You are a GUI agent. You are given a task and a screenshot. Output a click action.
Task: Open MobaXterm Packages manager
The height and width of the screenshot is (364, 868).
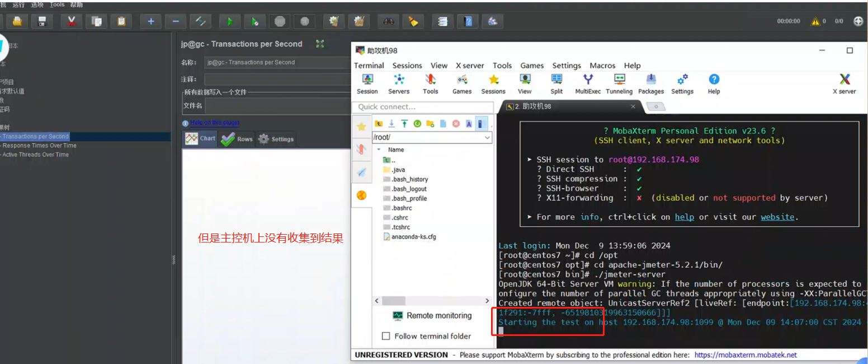pyautogui.click(x=651, y=84)
